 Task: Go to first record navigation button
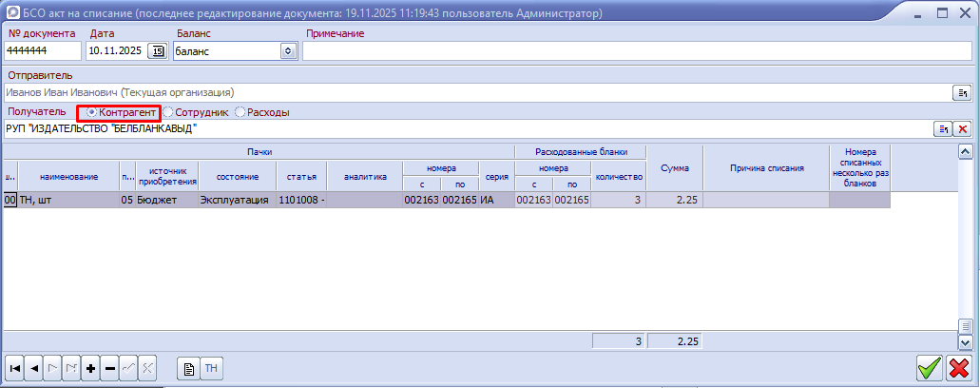coord(15,368)
